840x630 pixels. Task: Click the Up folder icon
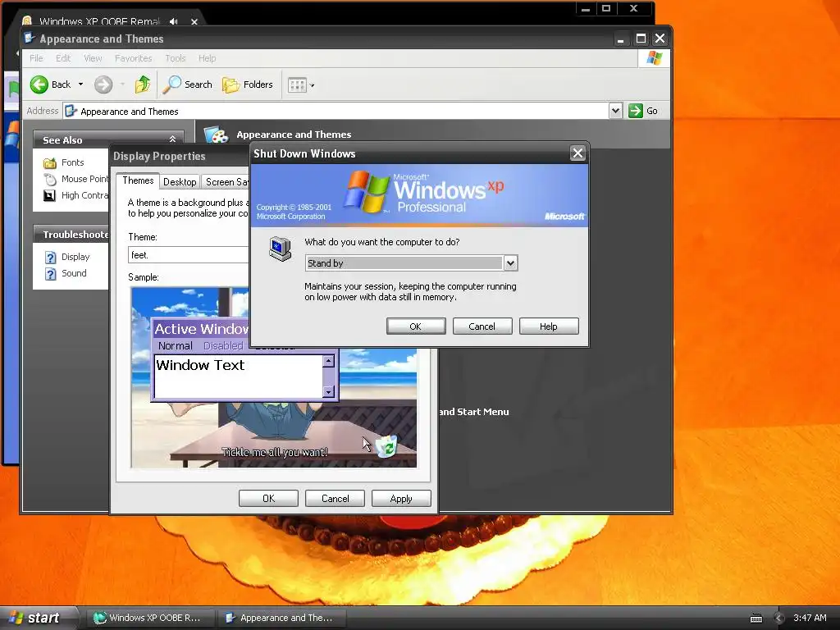143,84
